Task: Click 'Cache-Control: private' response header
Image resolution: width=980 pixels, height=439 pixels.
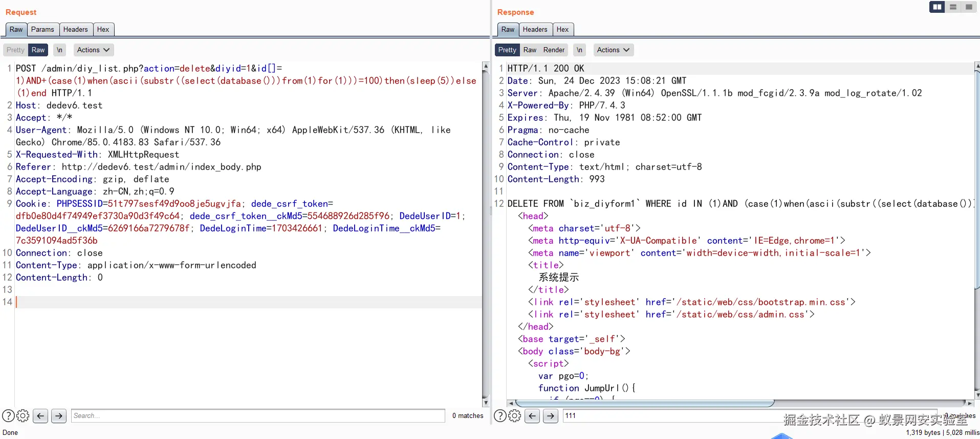Action: 563,142
